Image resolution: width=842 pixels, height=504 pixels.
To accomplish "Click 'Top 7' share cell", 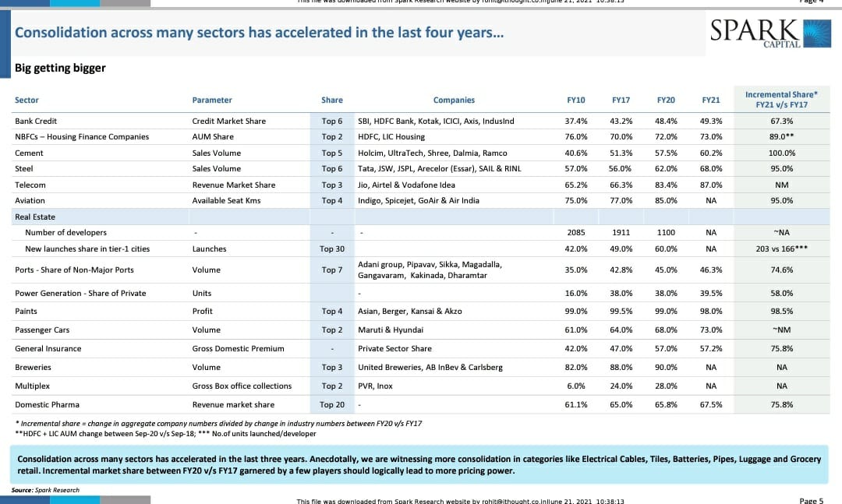I will point(332,270).
